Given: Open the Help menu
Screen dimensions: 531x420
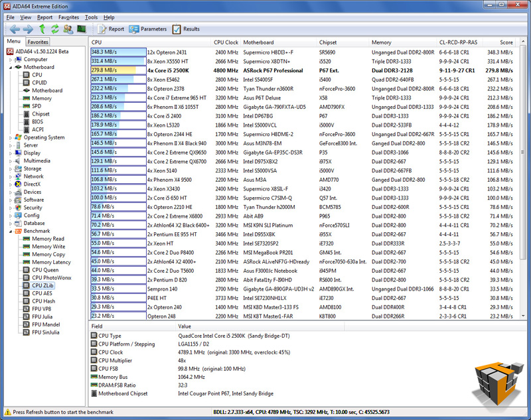Looking at the screenshot, I should [x=109, y=17].
